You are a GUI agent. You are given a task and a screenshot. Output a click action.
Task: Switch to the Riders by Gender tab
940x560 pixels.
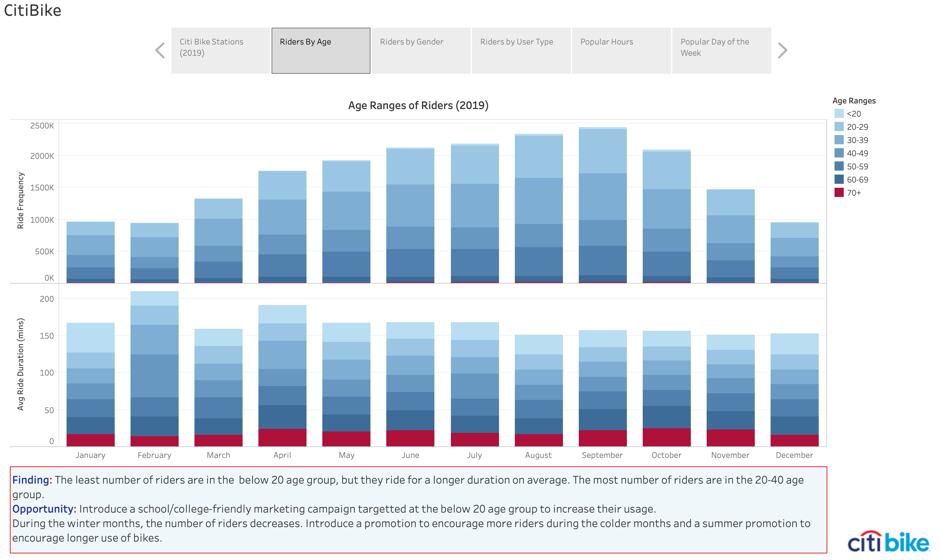(x=421, y=51)
